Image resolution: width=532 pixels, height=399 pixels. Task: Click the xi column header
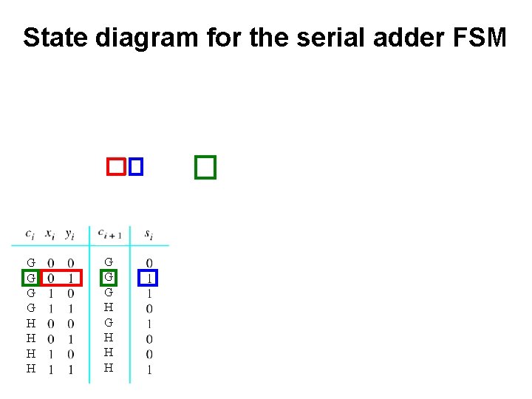point(50,234)
